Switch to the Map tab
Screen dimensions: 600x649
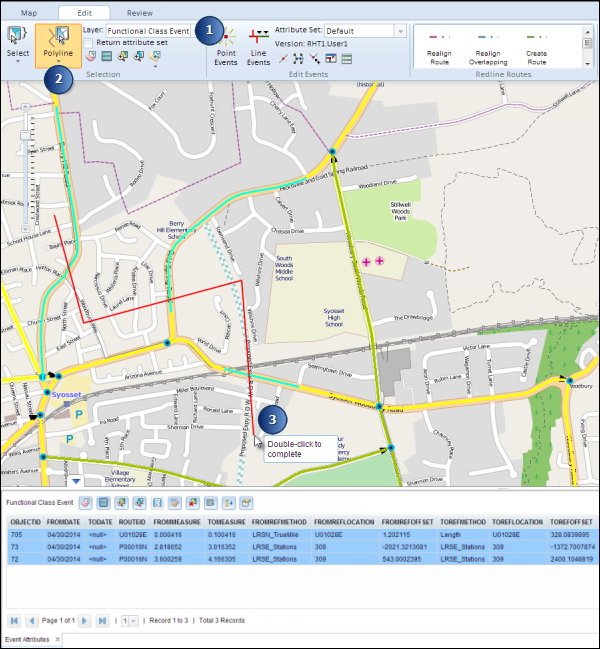[29, 13]
